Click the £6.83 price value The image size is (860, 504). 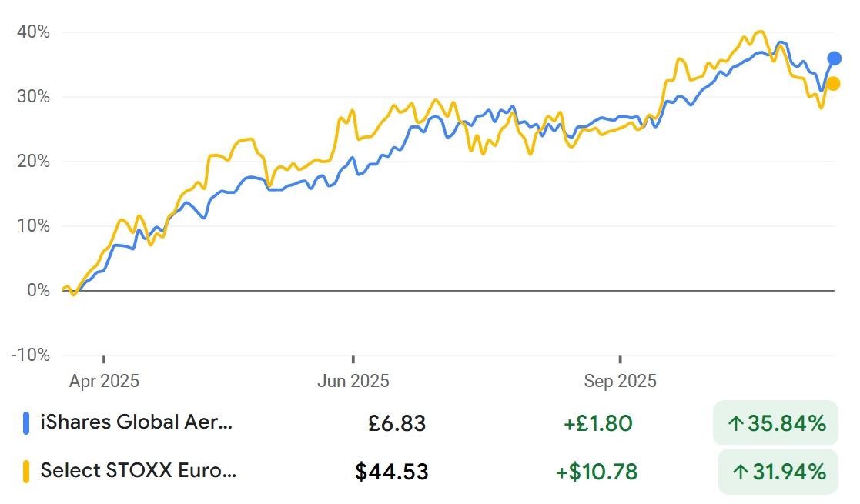(x=397, y=422)
